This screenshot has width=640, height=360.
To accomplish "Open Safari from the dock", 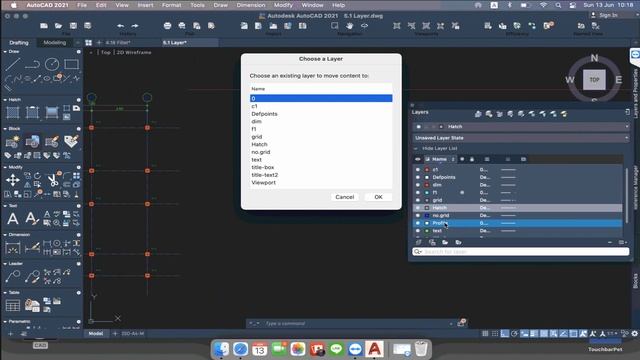I will point(240,349).
